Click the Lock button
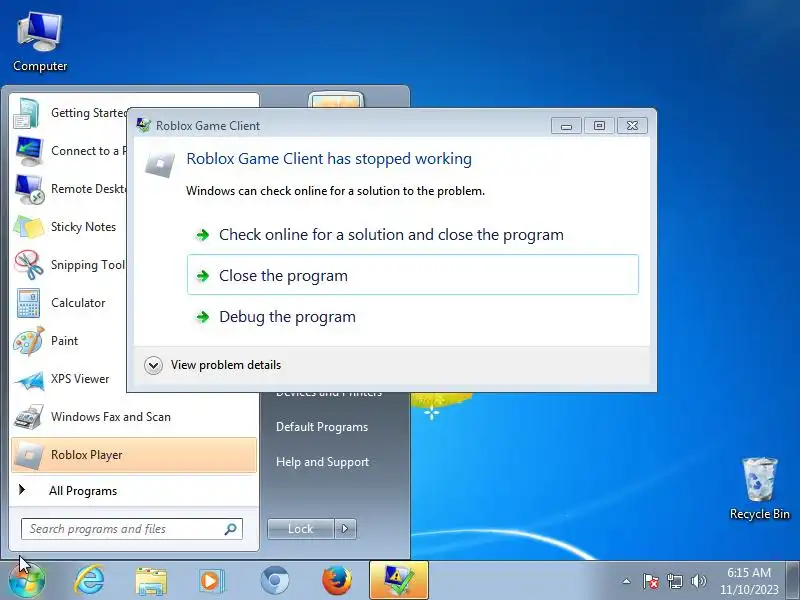The image size is (800, 600). point(301,529)
